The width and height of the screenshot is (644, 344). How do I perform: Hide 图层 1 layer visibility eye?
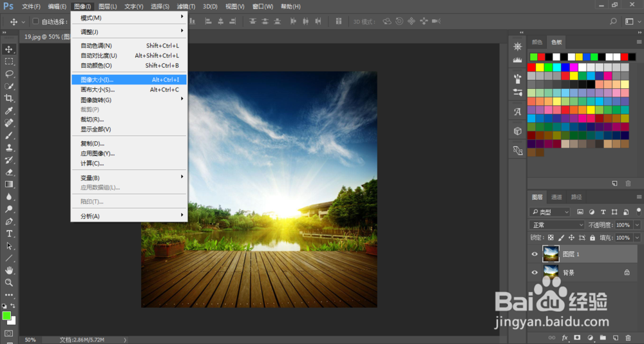[x=535, y=254]
